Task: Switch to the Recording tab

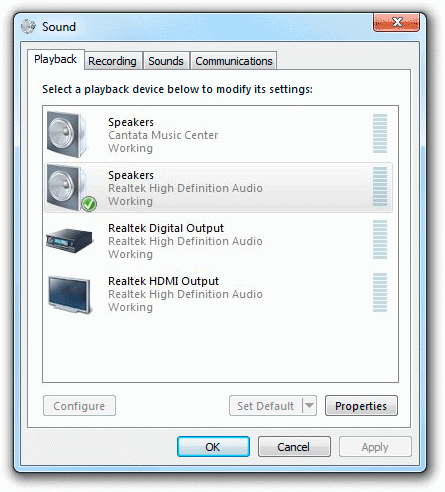Action: (x=112, y=61)
